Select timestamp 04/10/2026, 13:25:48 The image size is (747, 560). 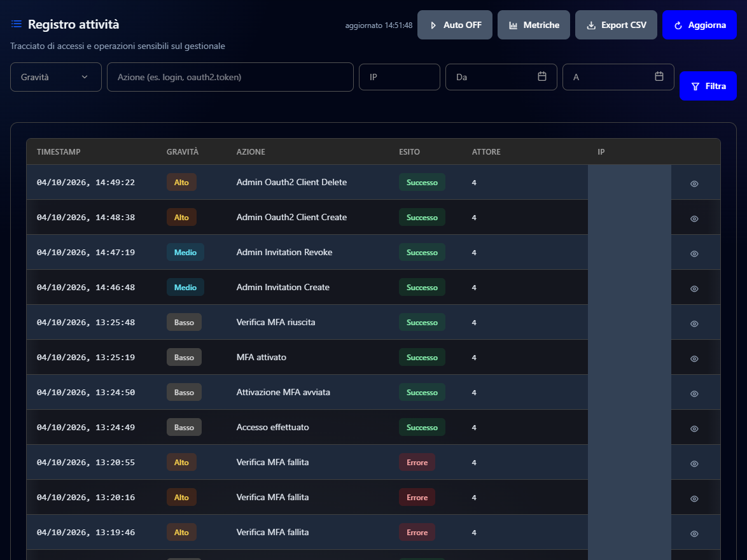[x=86, y=322]
